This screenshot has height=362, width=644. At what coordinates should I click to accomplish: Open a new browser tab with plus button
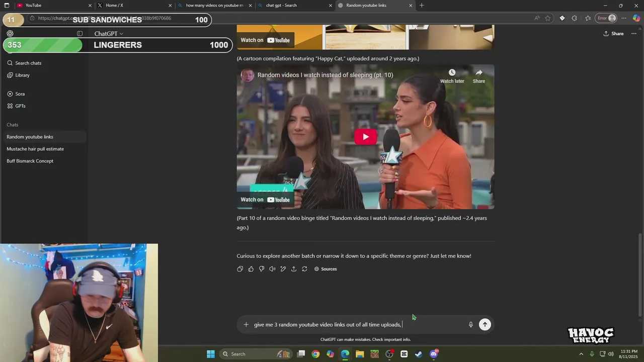pyautogui.click(x=422, y=6)
